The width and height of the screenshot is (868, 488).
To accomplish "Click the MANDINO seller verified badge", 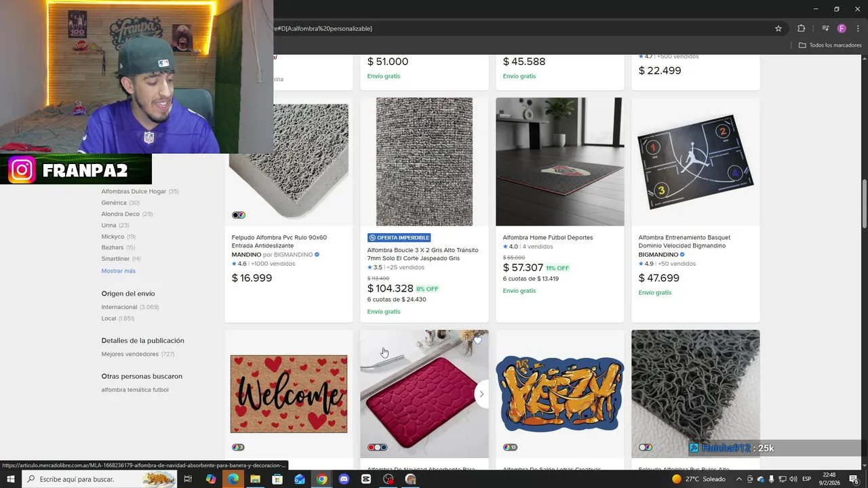I will pos(317,255).
